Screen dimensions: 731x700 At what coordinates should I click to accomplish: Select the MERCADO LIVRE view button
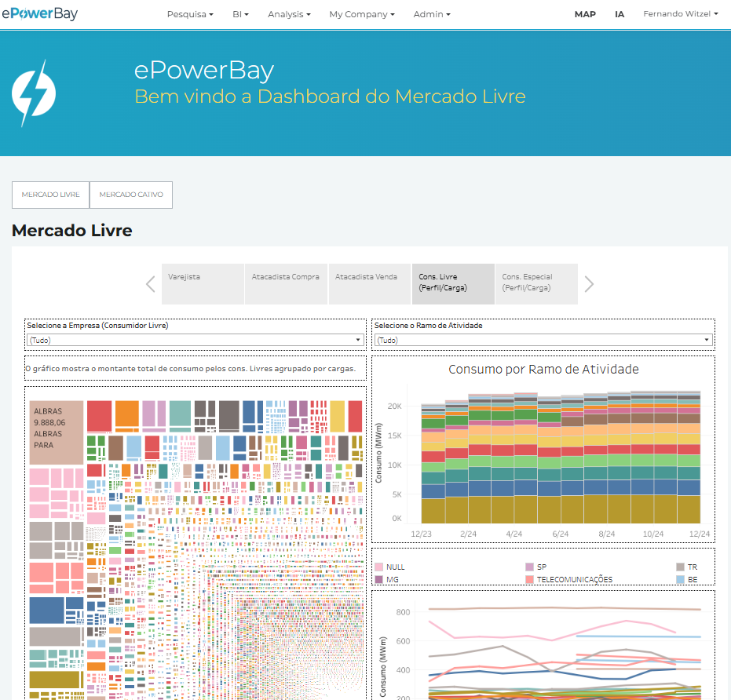coord(50,195)
